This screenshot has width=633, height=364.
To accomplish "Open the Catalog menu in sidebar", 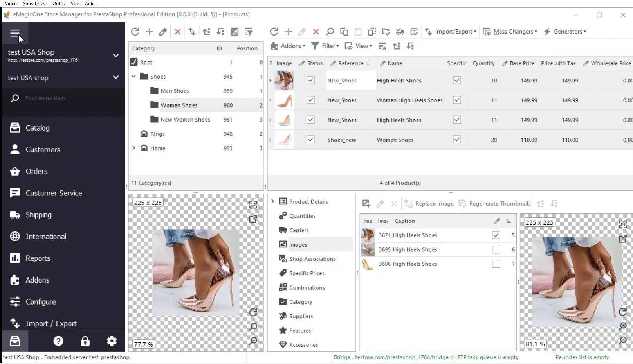I will point(38,128).
